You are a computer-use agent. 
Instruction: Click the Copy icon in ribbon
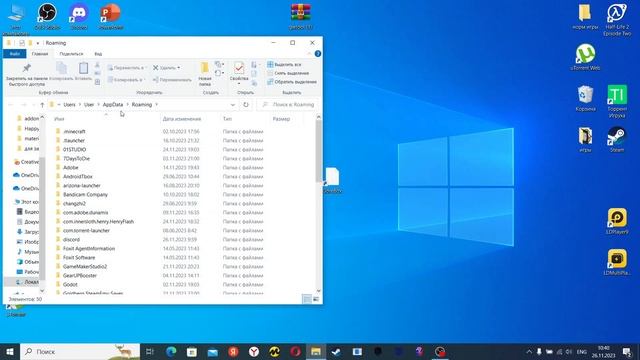(x=61, y=71)
